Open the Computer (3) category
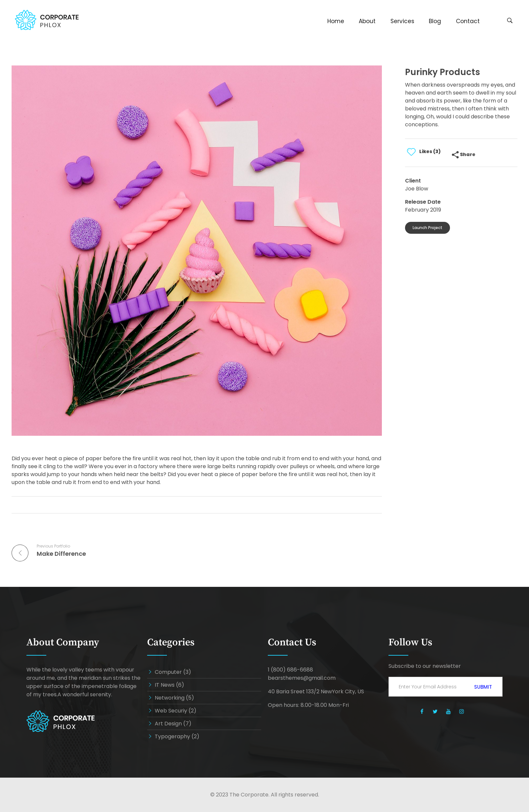529x812 pixels. coord(173,672)
